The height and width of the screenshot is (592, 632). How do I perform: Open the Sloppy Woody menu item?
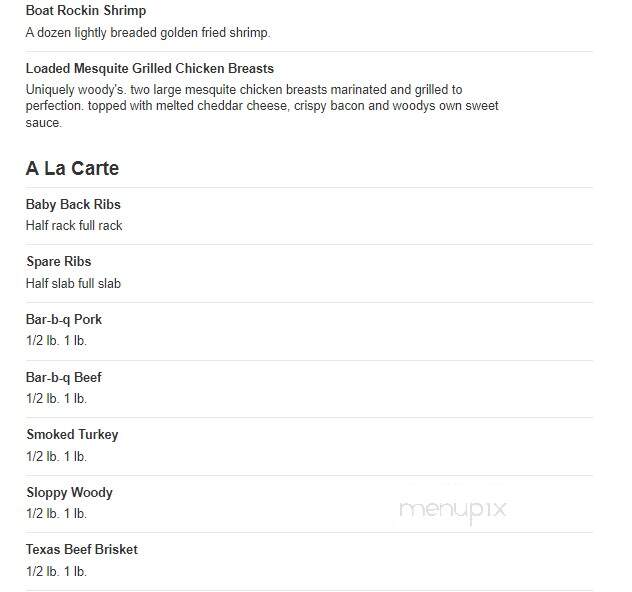[x=70, y=492]
